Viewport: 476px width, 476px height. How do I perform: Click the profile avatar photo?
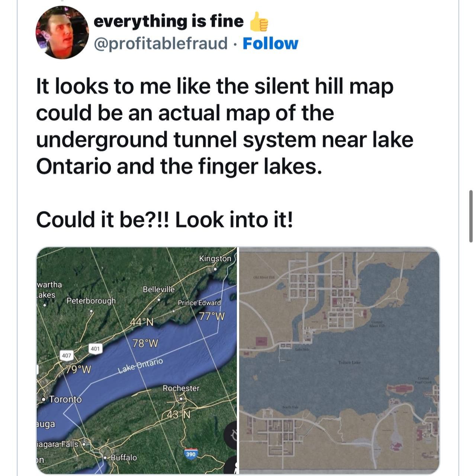click(62, 33)
